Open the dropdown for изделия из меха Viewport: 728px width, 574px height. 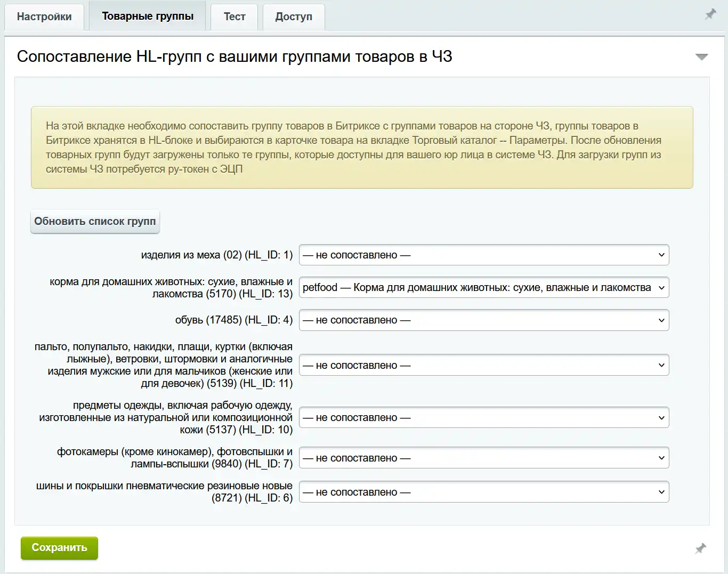click(484, 255)
